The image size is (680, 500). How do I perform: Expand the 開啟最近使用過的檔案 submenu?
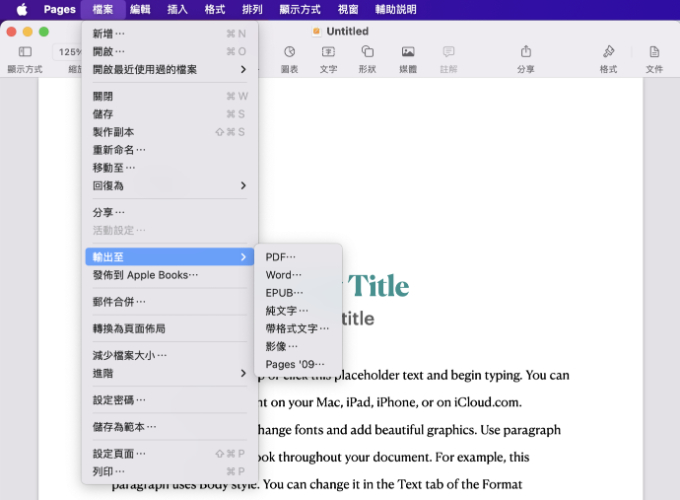click(168, 69)
